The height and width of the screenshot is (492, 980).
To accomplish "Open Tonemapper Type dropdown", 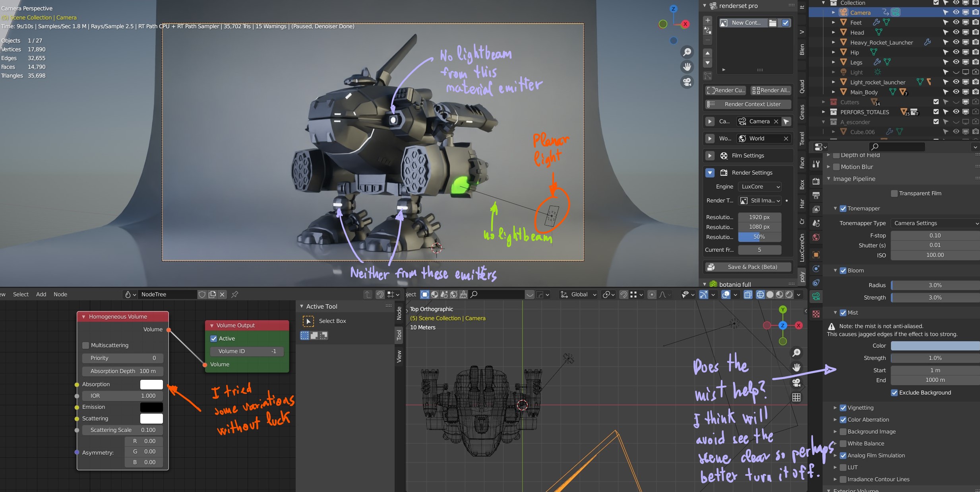I will click(x=935, y=223).
